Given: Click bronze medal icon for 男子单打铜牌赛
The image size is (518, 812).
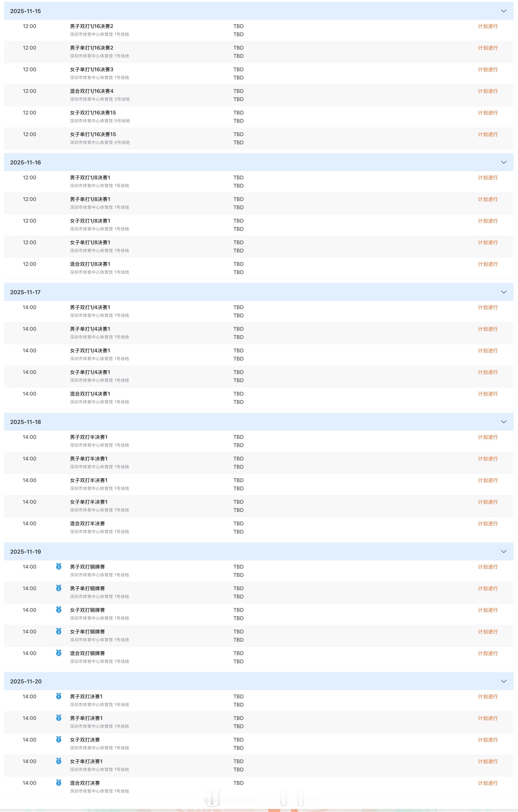Looking at the screenshot, I should pyautogui.click(x=59, y=588).
